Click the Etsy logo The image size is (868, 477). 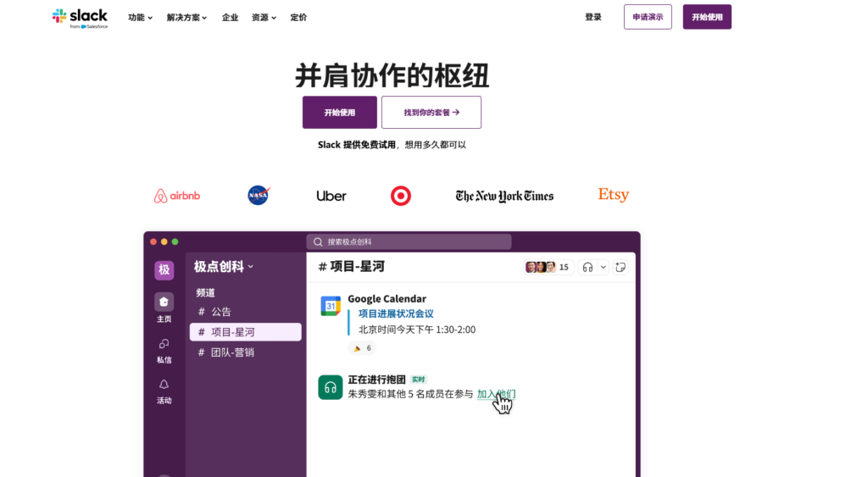coord(614,195)
